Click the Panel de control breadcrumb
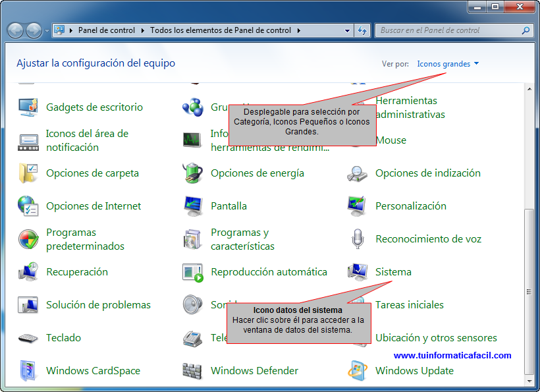 tap(107, 30)
